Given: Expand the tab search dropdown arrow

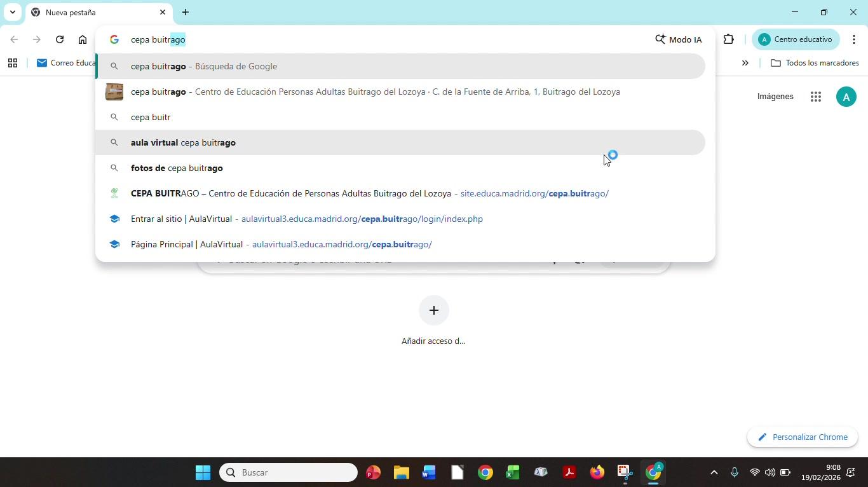Looking at the screenshot, I should (x=12, y=12).
